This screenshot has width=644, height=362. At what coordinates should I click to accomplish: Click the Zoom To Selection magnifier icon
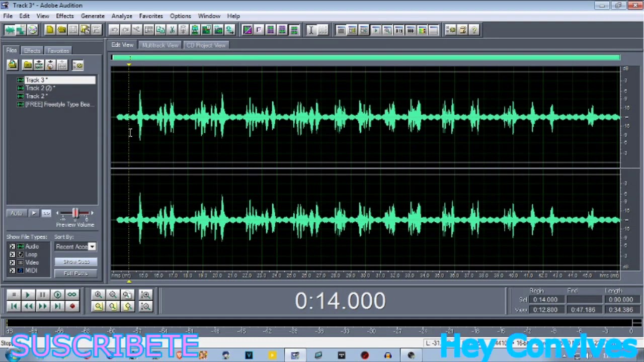[98, 306]
